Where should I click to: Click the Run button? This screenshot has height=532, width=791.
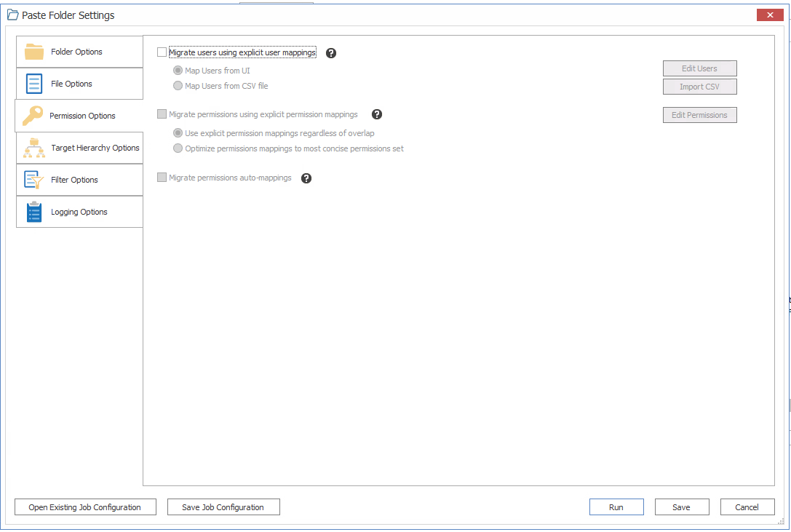pos(616,507)
